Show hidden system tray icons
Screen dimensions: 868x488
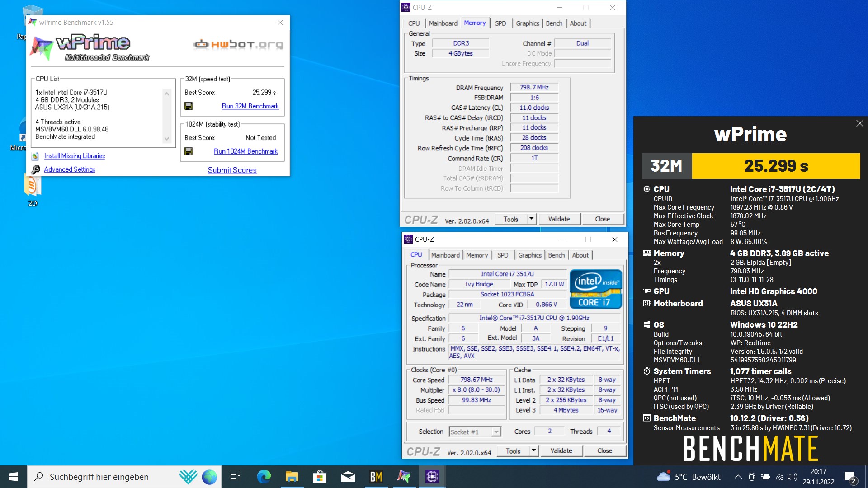(x=738, y=477)
